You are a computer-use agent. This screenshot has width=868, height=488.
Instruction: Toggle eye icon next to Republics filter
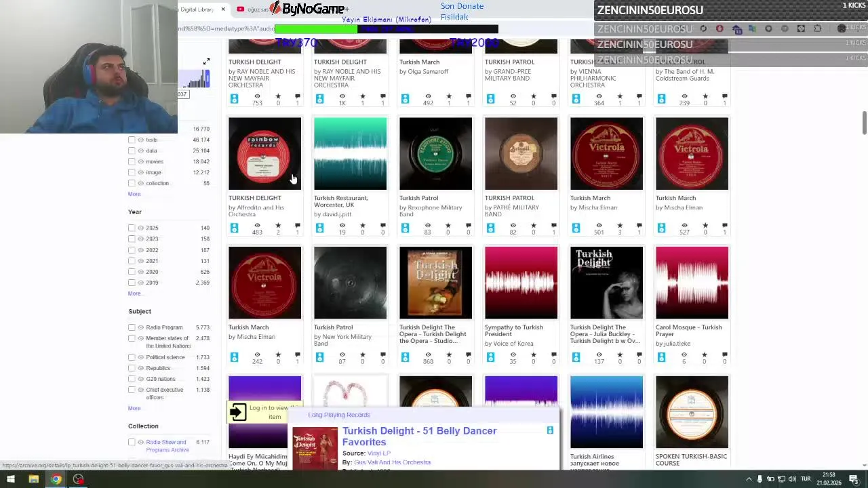[x=140, y=368]
